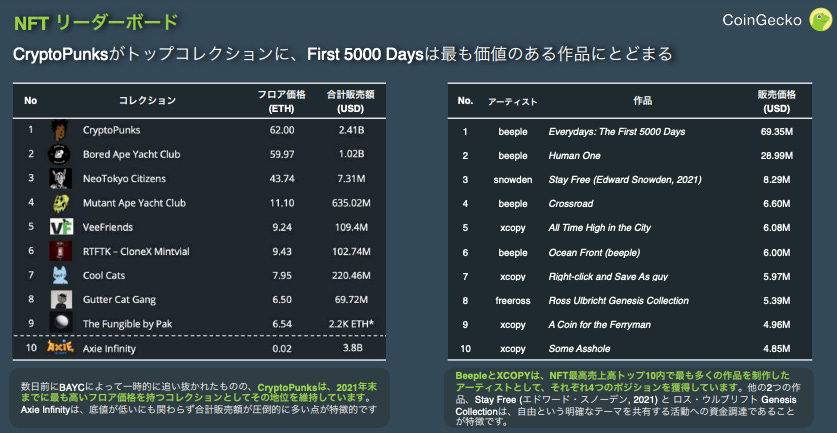Select RTFTK – CloneX Mintvial name
The width and height of the screenshot is (837, 433).
[136, 251]
